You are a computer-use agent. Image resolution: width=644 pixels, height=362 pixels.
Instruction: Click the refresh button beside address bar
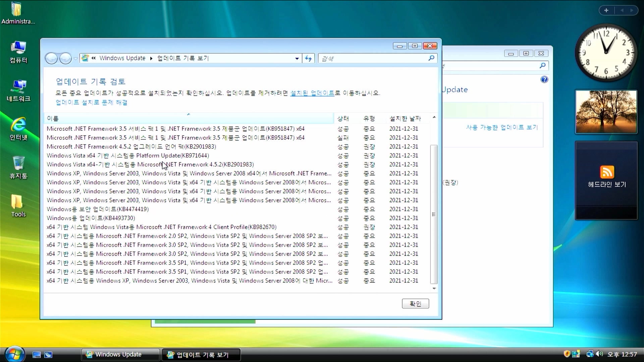308,58
